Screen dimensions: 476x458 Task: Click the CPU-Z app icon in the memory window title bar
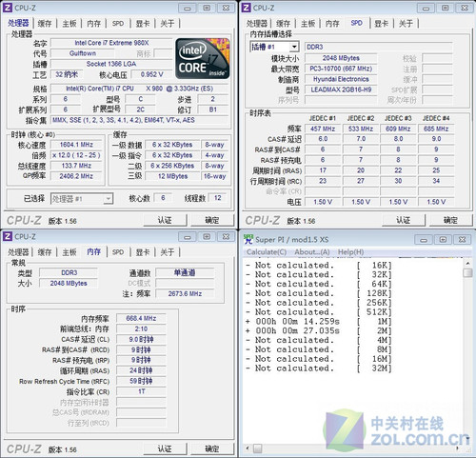coord(8,236)
